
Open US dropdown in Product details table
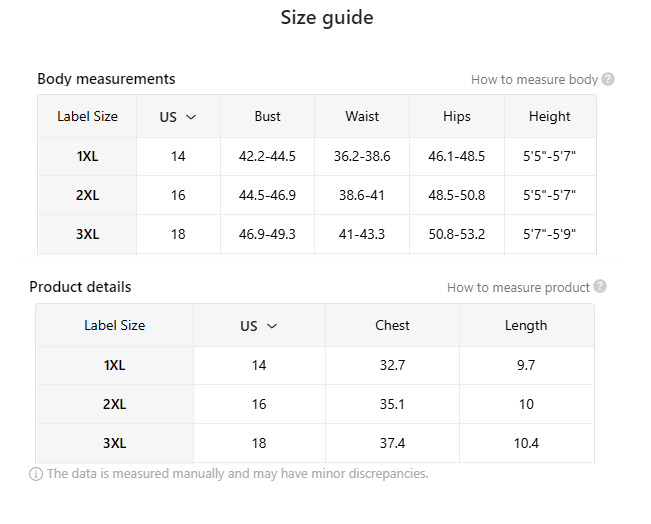259,326
